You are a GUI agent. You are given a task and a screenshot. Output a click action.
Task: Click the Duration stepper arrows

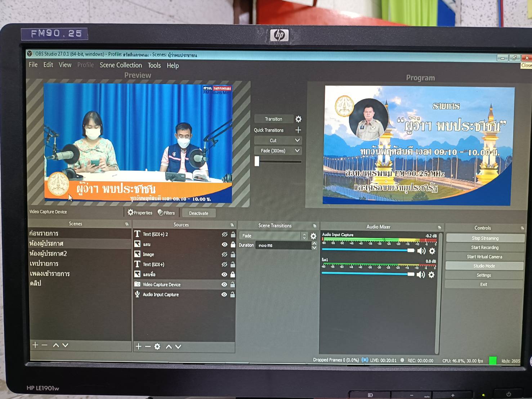[314, 245]
